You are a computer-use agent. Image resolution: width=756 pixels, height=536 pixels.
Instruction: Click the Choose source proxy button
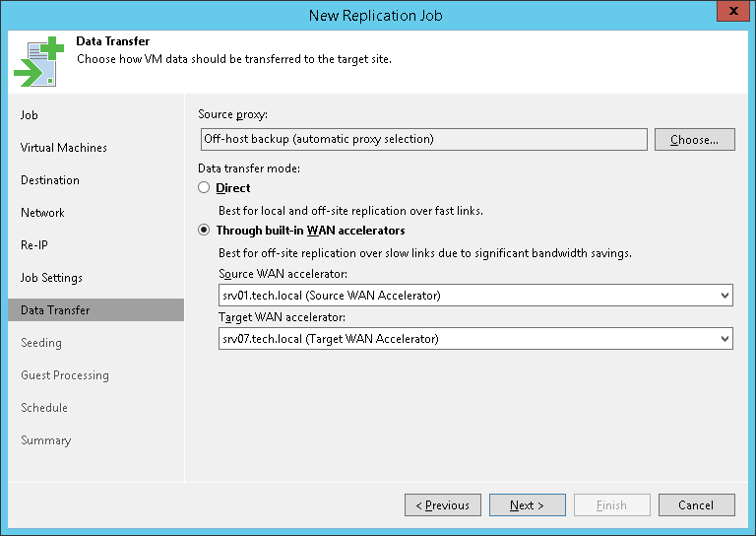[x=694, y=139]
